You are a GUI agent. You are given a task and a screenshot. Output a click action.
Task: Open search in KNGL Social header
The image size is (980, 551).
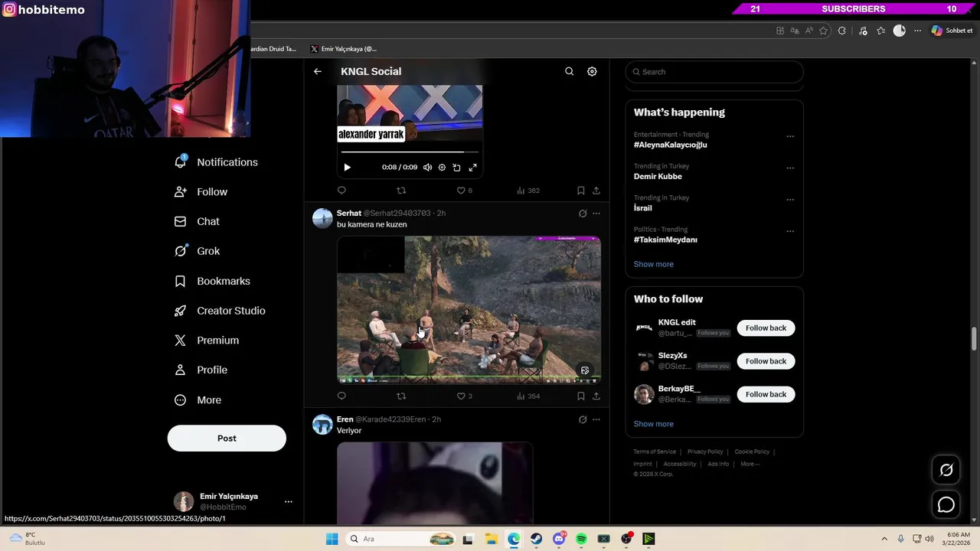point(569,71)
